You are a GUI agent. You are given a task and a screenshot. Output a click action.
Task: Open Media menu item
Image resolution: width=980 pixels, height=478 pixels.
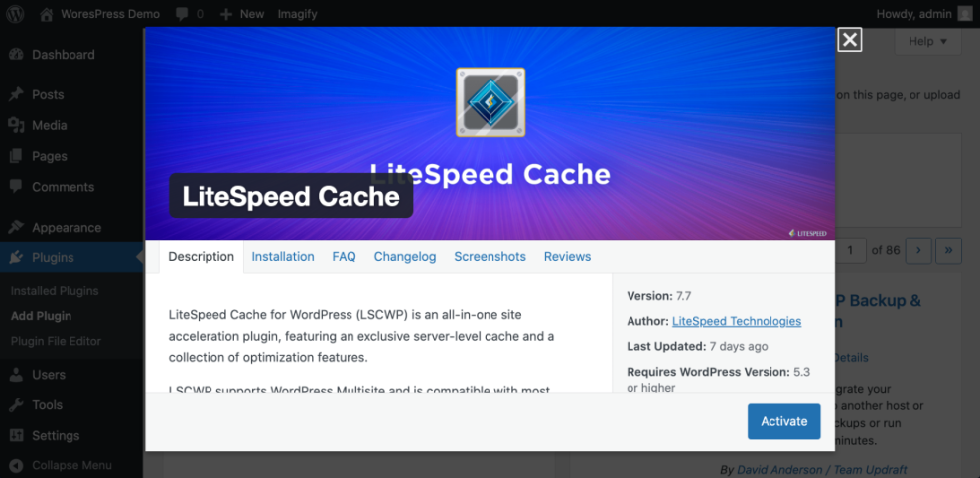click(x=50, y=126)
